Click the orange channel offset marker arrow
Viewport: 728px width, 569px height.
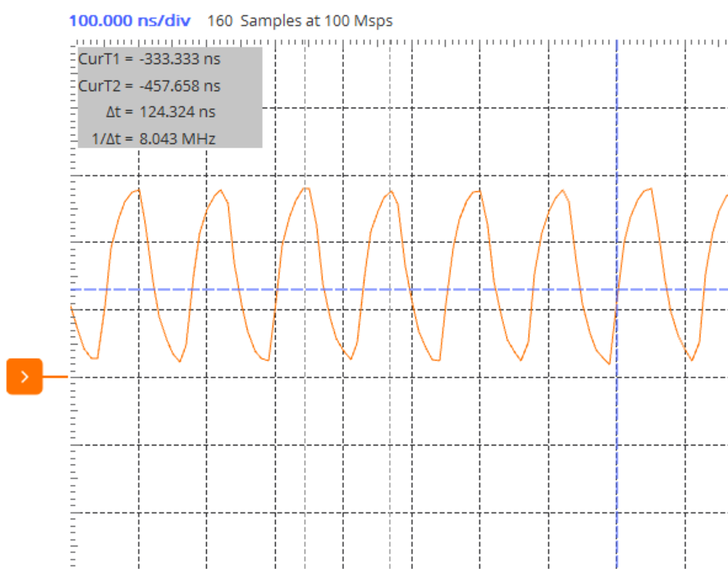tap(24, 376)
